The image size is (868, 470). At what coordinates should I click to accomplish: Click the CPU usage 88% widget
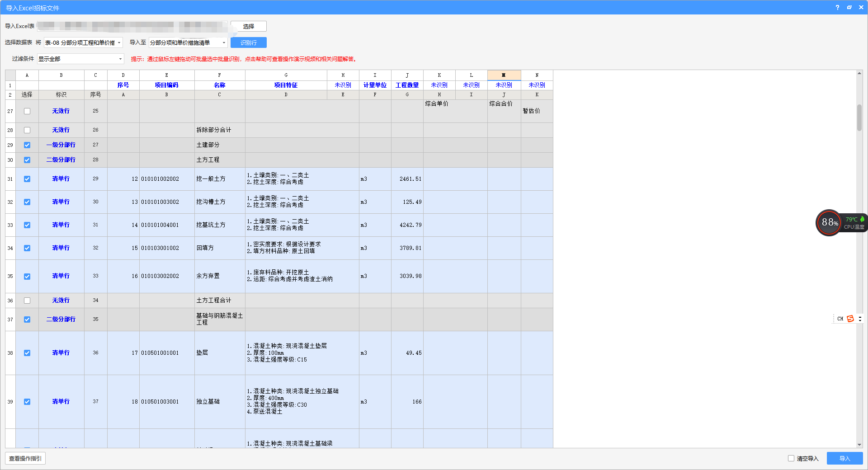[829, 222]
